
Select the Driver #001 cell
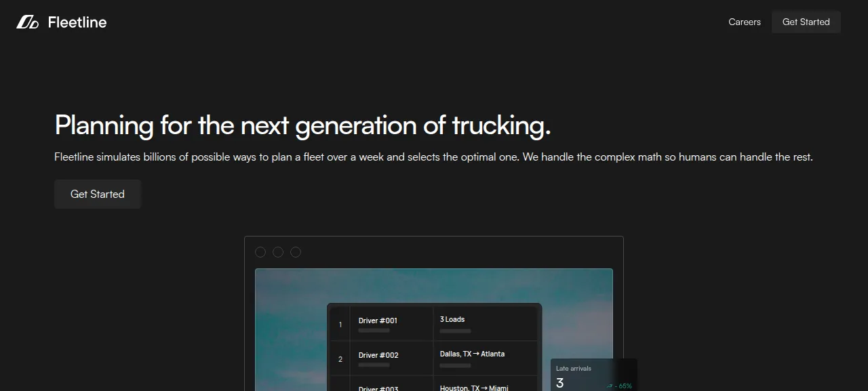point(391,324)
